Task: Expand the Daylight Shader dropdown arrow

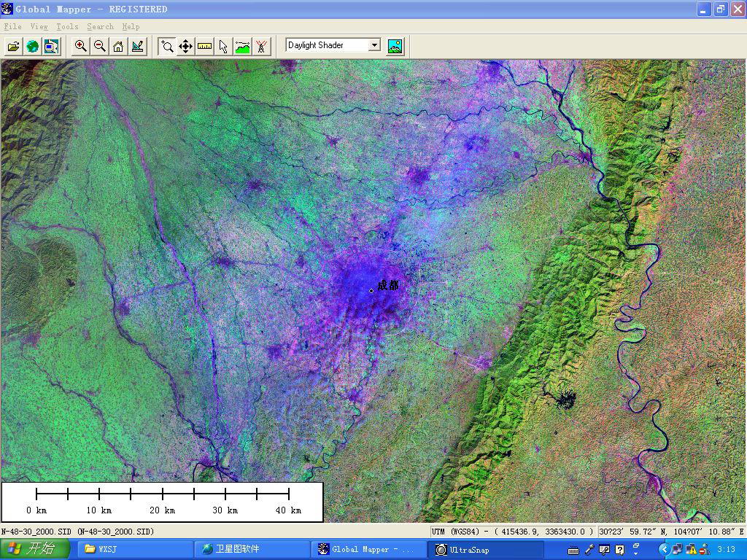Action: pos(374,45)
